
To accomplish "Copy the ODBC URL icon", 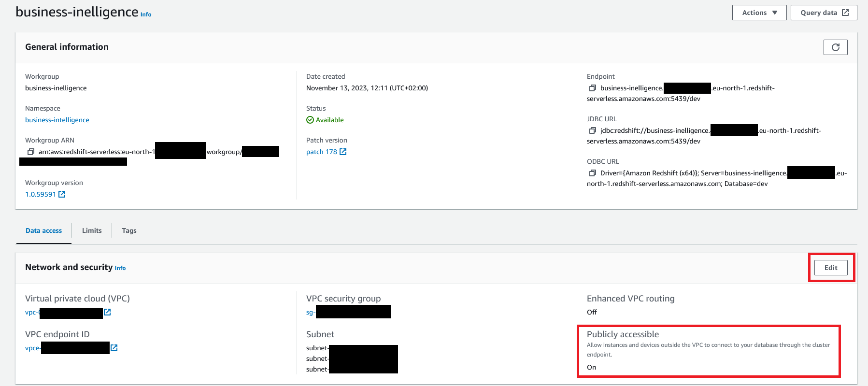I will 593,173.
